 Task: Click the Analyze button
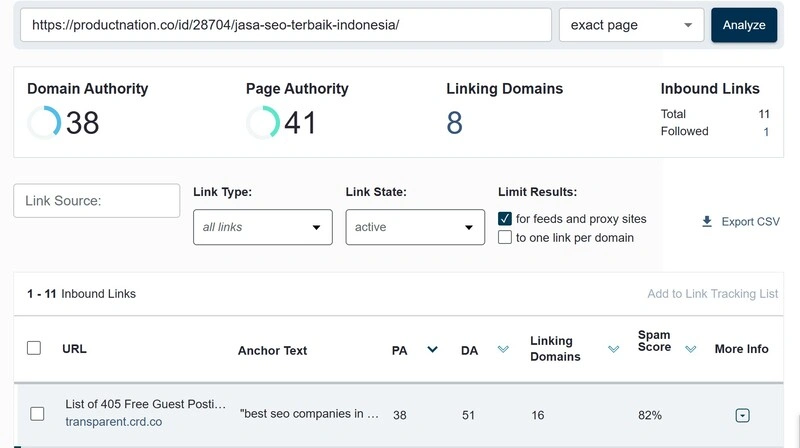tap(744, 25)
